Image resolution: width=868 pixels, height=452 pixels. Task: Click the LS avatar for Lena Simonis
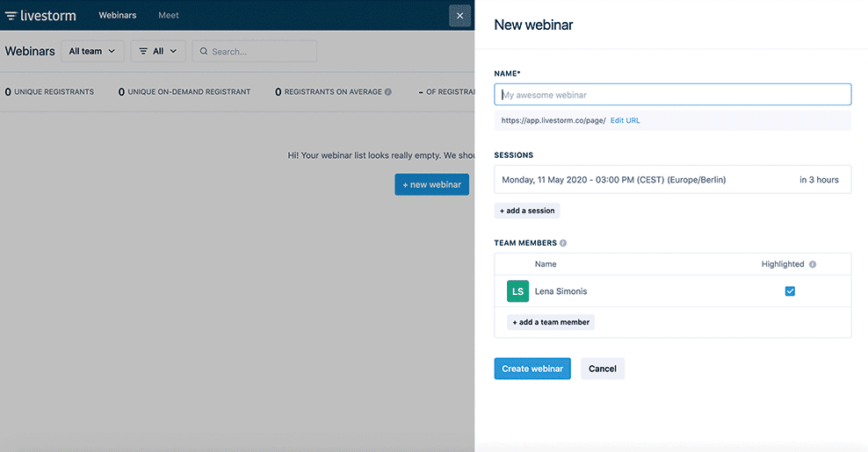[x=517, y=291]
